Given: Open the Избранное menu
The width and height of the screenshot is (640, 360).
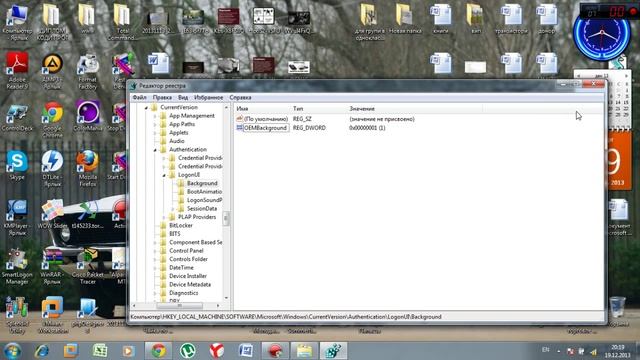Looking at the screenshot, I should 209,98.
